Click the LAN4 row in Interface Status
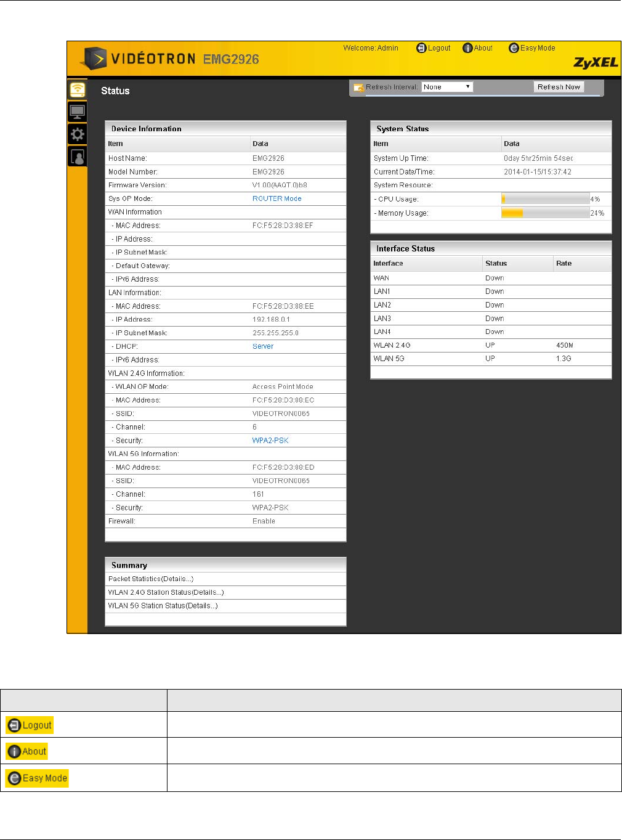Viewport: 622px width, 840px height. tap(491, 332)
